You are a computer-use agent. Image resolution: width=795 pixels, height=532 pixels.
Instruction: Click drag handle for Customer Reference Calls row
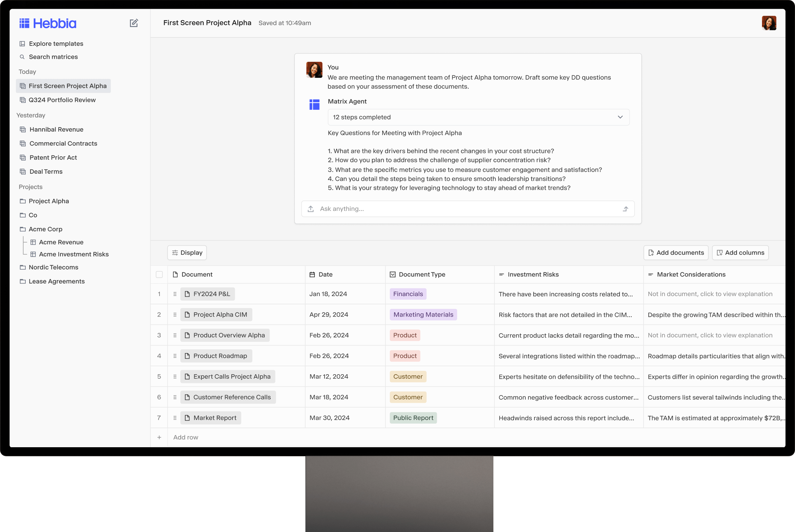point(175,397)
